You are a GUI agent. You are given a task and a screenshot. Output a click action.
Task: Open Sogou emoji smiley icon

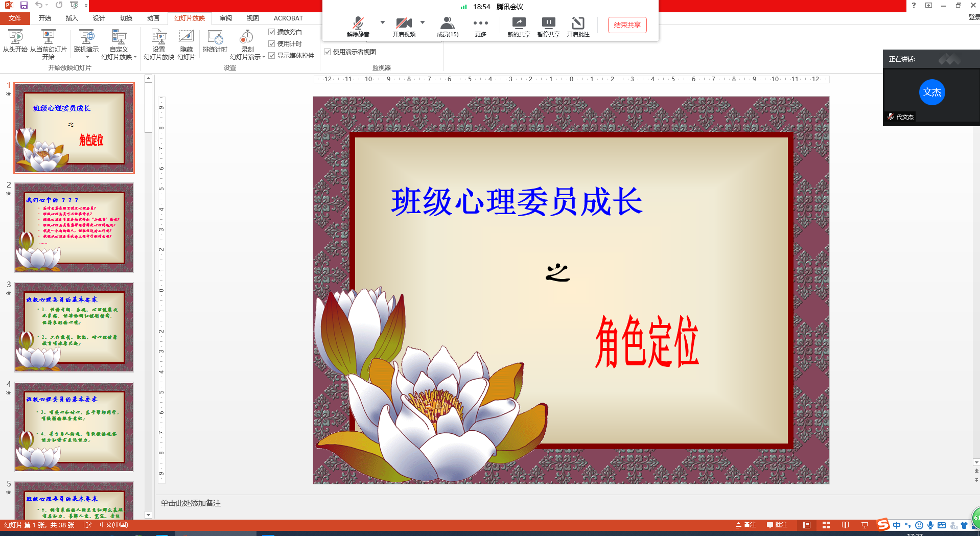[919, 525]
